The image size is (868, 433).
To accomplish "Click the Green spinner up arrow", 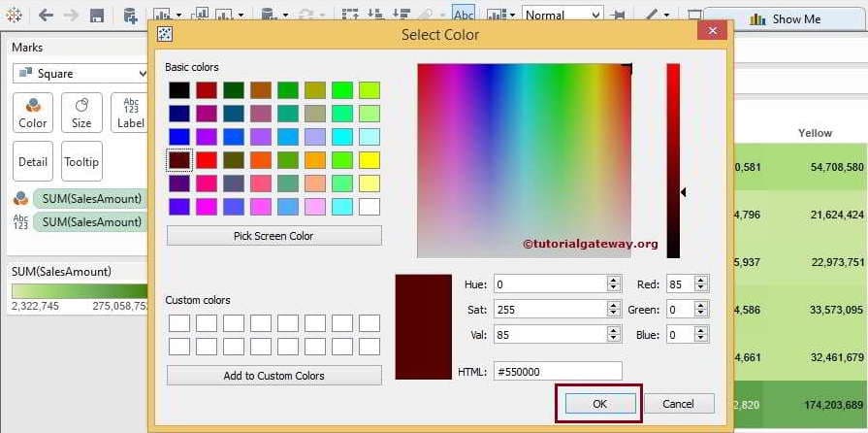I will 701,306.
